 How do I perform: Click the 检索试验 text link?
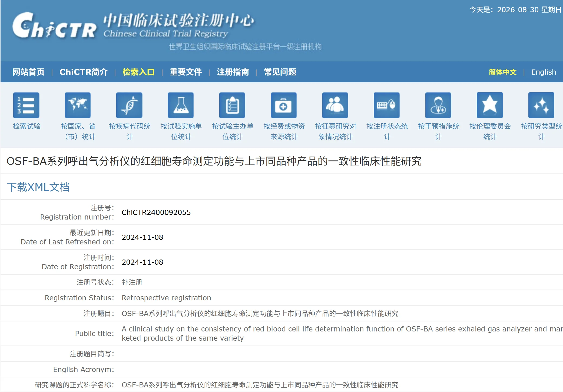point(27,126)
